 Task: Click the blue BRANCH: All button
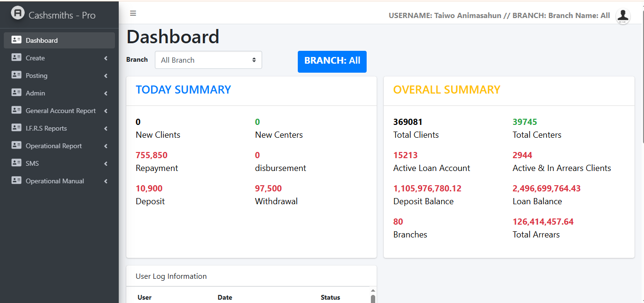(332, 61)
